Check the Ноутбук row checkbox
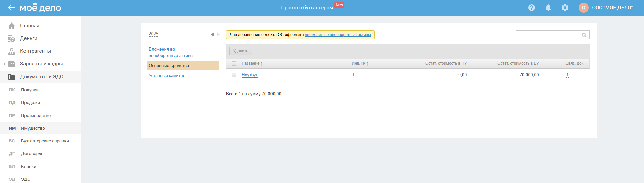The height and width of the screenshot is (183, 644). (x=234, y=75)
